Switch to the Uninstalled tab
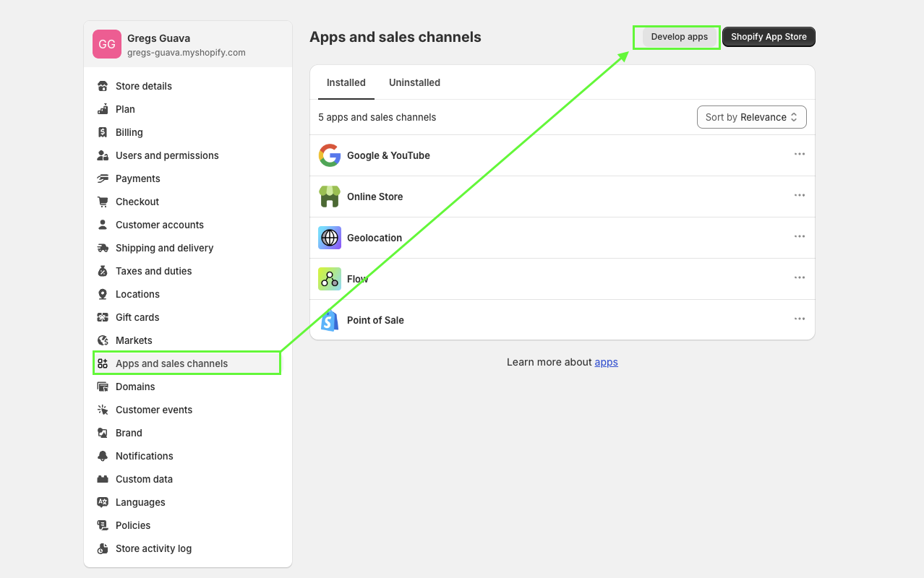The height and width of the screenshot is (578, 924). (x=414, y=82)
